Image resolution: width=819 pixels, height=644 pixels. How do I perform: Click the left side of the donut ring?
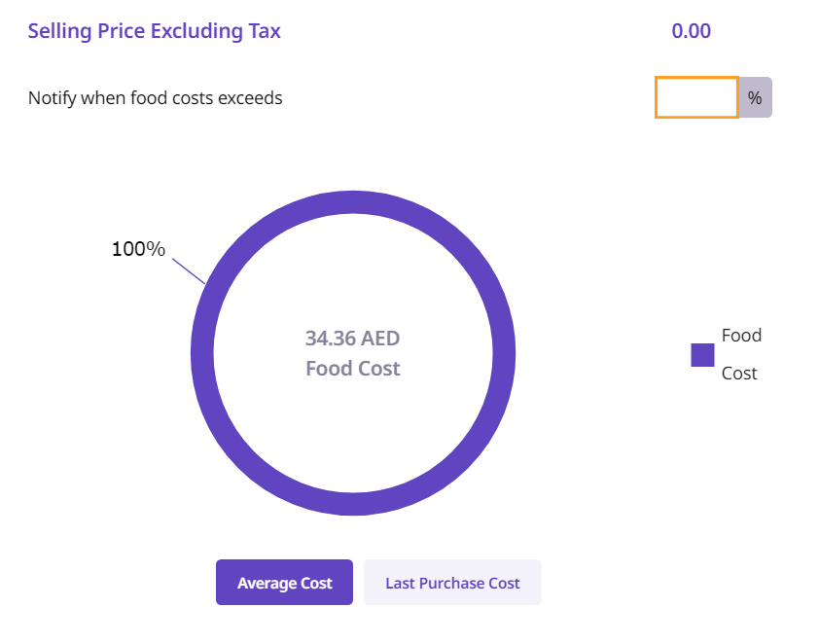coord(202,353)
